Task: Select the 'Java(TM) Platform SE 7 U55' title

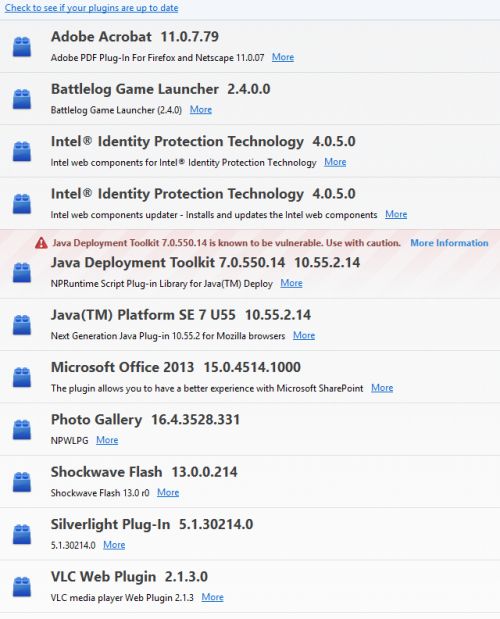Action: (143, 315)
